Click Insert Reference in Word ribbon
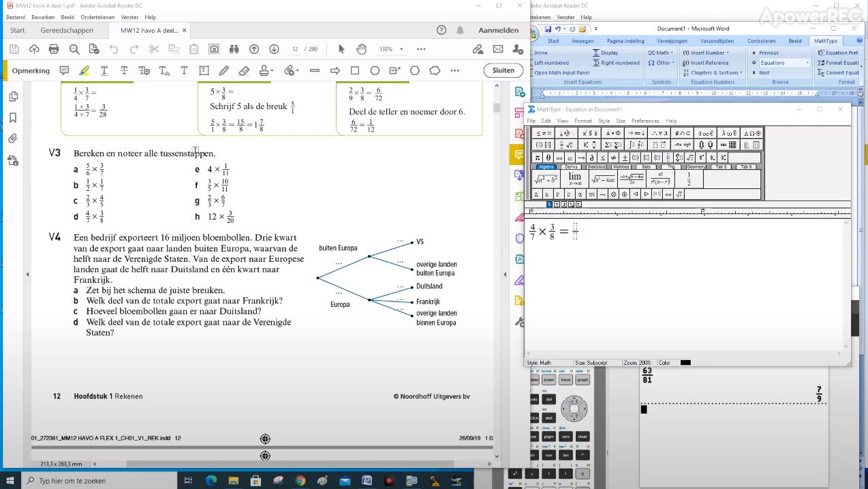 tap(706, 63)
